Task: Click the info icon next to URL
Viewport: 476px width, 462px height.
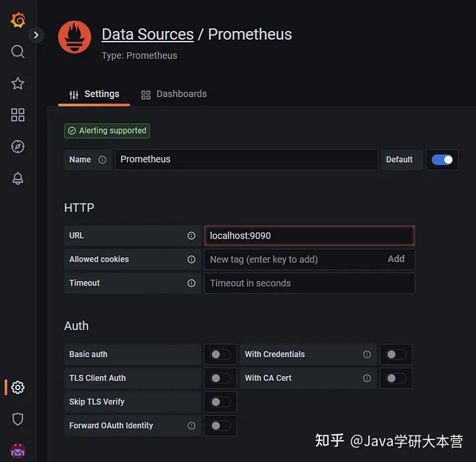Action: click(x=191, y=235)
